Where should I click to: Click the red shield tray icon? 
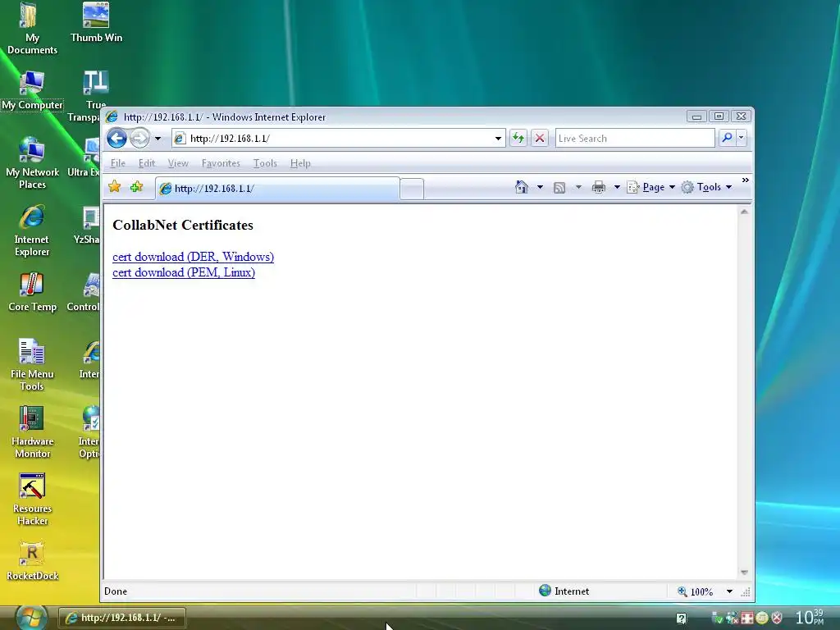click(x=777, y=618)
